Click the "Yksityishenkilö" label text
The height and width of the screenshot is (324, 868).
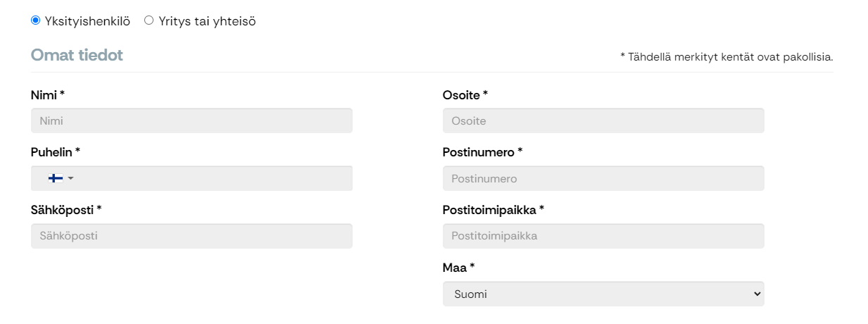[87, 21]
